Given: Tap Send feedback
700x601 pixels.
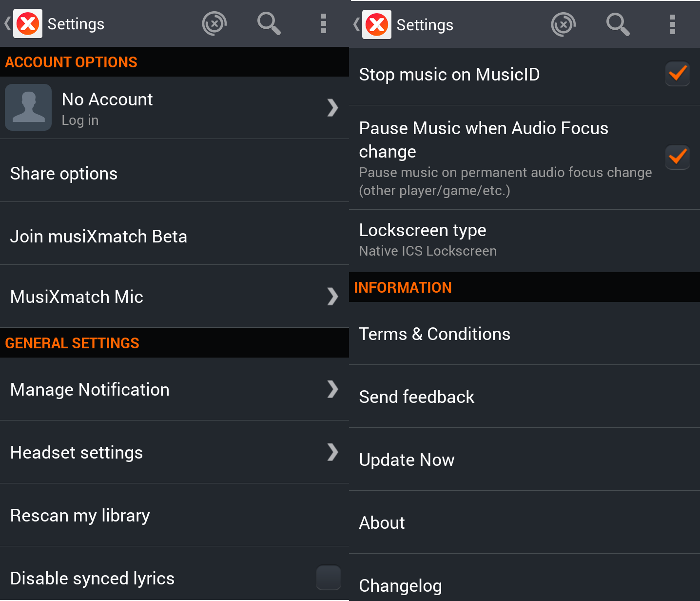Looking at the screenshot, I should coord(525,397).
